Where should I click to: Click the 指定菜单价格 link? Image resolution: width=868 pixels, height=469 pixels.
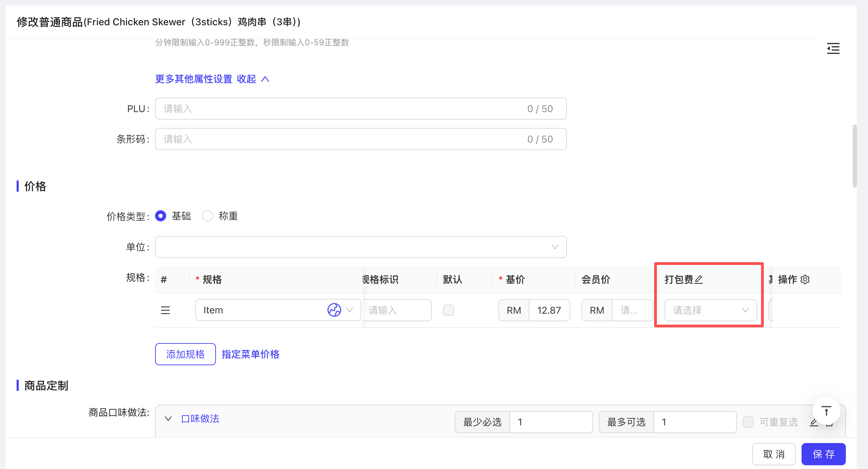tap(250, 354)
